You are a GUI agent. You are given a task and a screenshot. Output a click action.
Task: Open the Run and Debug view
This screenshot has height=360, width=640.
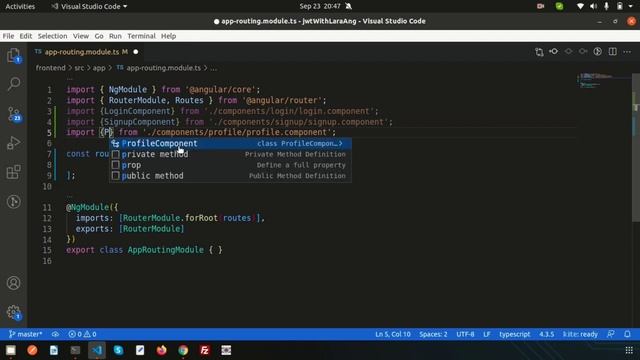(x=13, y=143)
